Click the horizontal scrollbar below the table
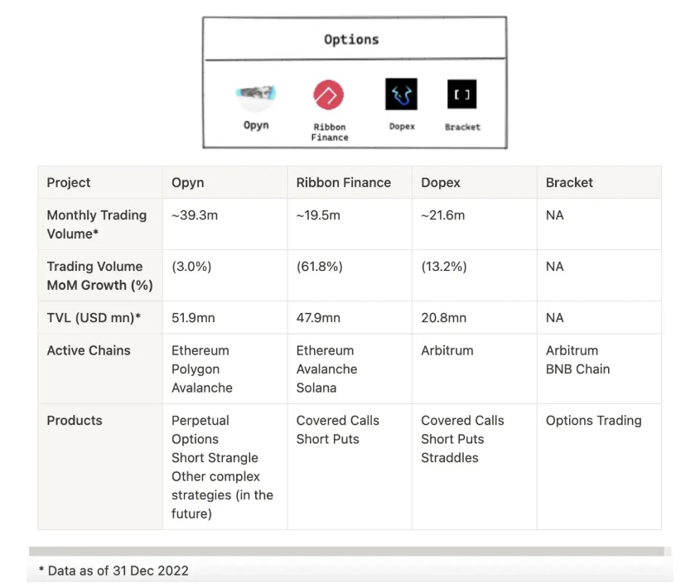Screen dimensions: 700x588 346,552
